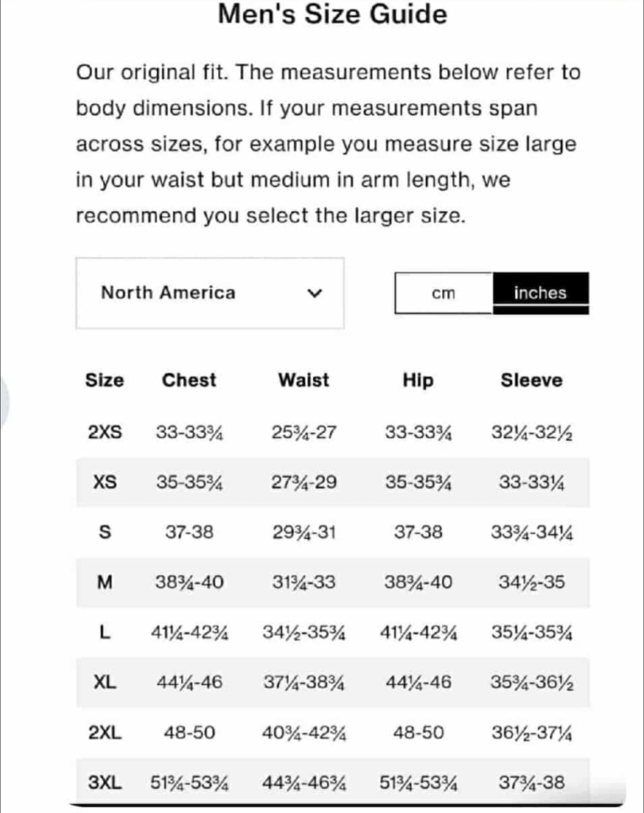Select the Sleeve column header
644x813 pixels.
[x=531, y=380]
